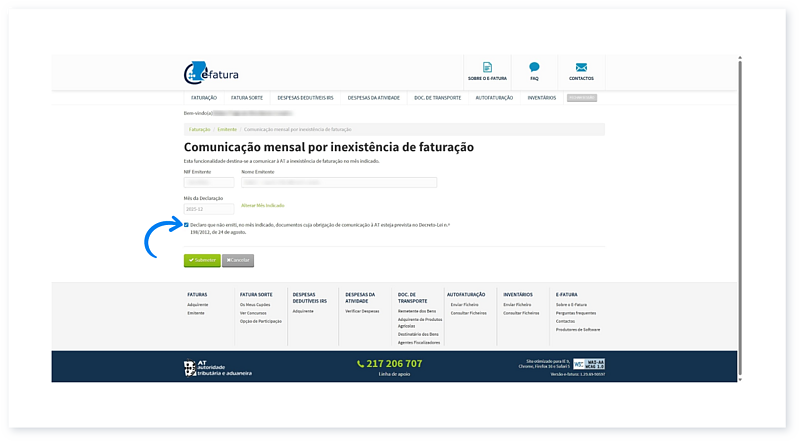Image resolution: width=800 pixels, height=442 pixels.
Task: Uncheck the Declaro que não emiti checkbox
Action: click(x=186, y=225)
